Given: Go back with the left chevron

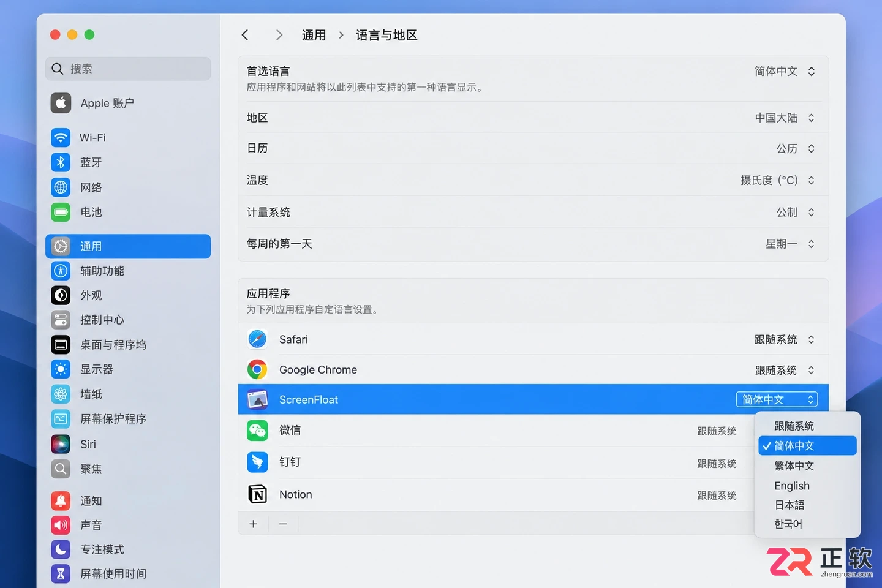Looking at the screenshot, I should point(245,35).
